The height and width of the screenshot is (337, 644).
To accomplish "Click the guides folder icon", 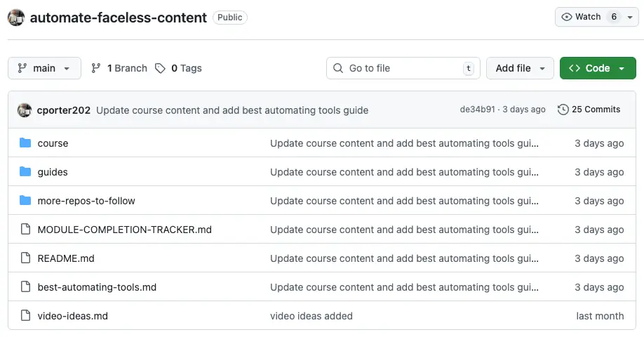I will (x=25, y=172).
